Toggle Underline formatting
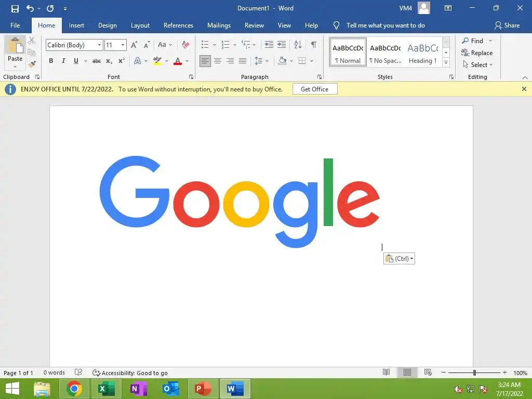Viewport: 532px width, 399px height. click(x=76, y=61)
